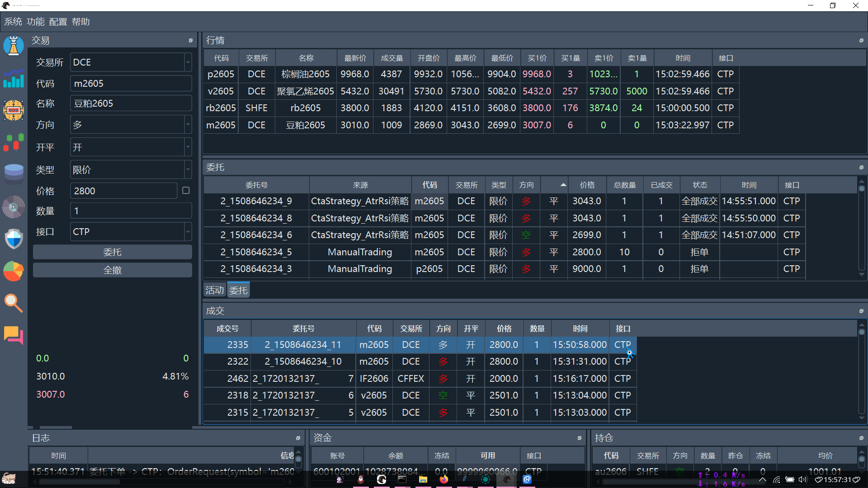
Task: Open the 功能 menu
Action: (x=35, y=22)
